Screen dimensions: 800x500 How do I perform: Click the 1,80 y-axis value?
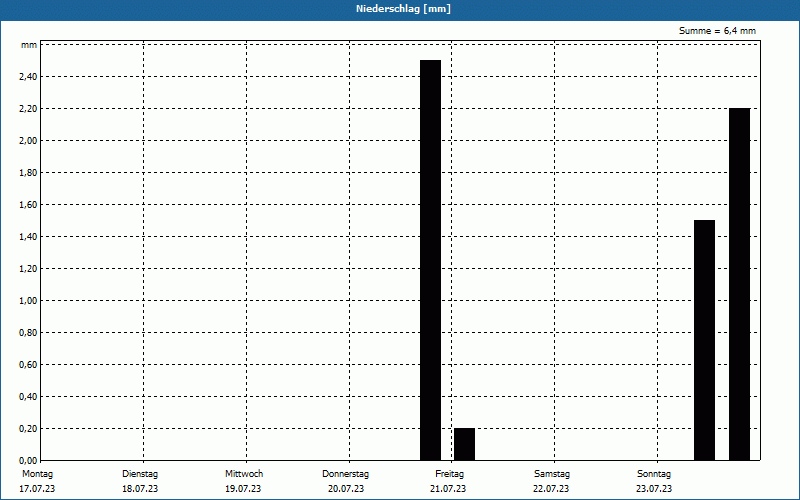pyautogui.click(x=28, y=173)
